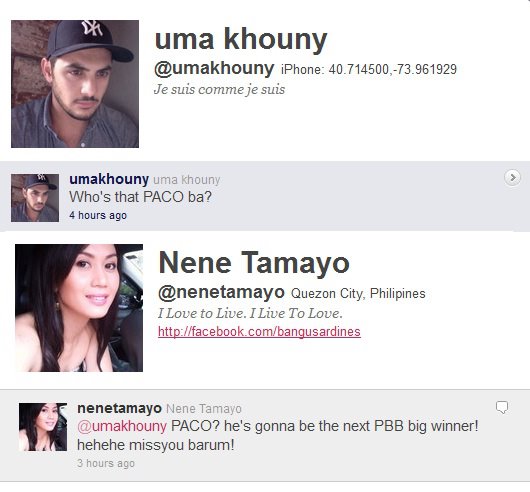Click the 'Quezon City, Philipines' location
Screen dimensions: 530x492
[358, 294]
